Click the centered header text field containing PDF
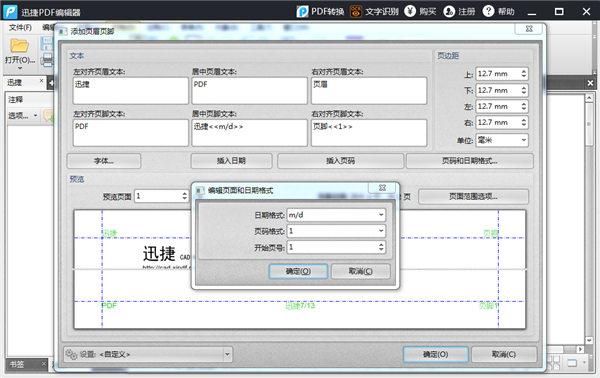Image resolution: width=600 pixels, height=378 pixels. (x=249, y=91)
